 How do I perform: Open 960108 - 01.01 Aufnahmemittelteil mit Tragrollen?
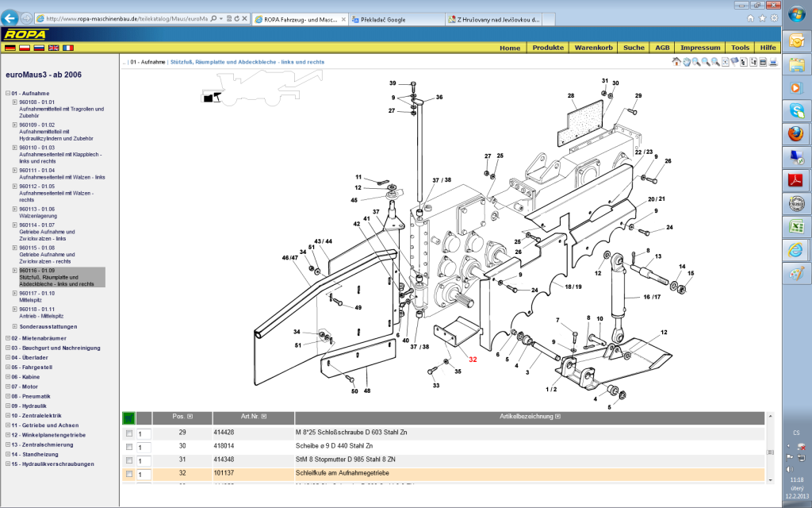tap(62, 109)
